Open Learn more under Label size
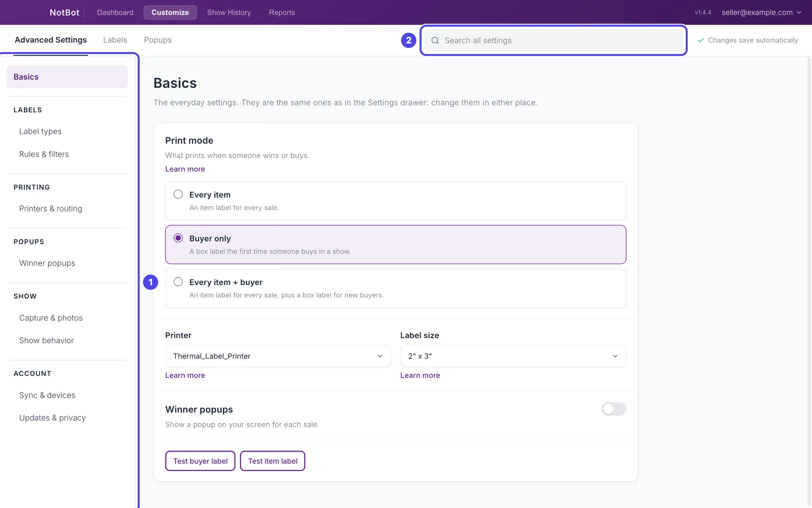The height and width of the screenshot is (508, 812). pyautogui.click(x=420, y=375)
